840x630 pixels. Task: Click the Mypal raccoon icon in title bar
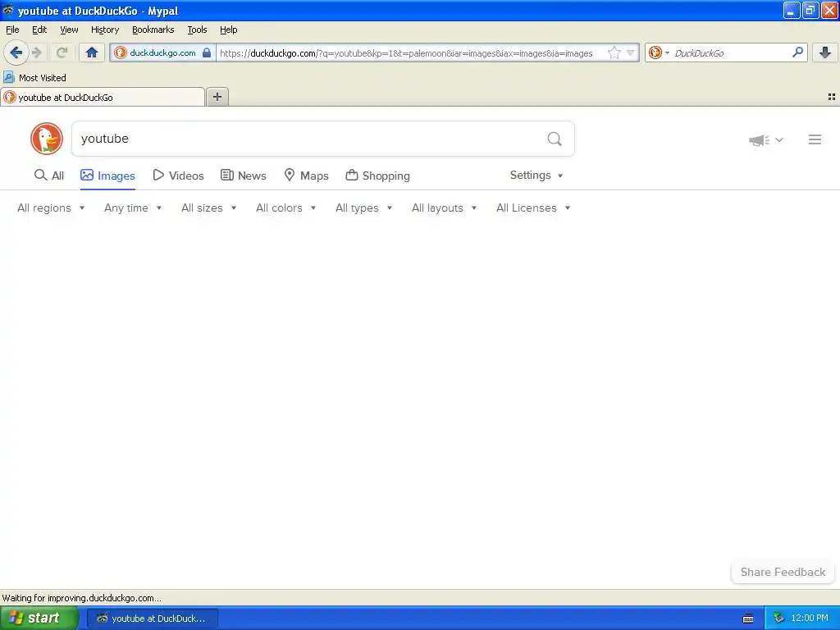coord(8,10)
